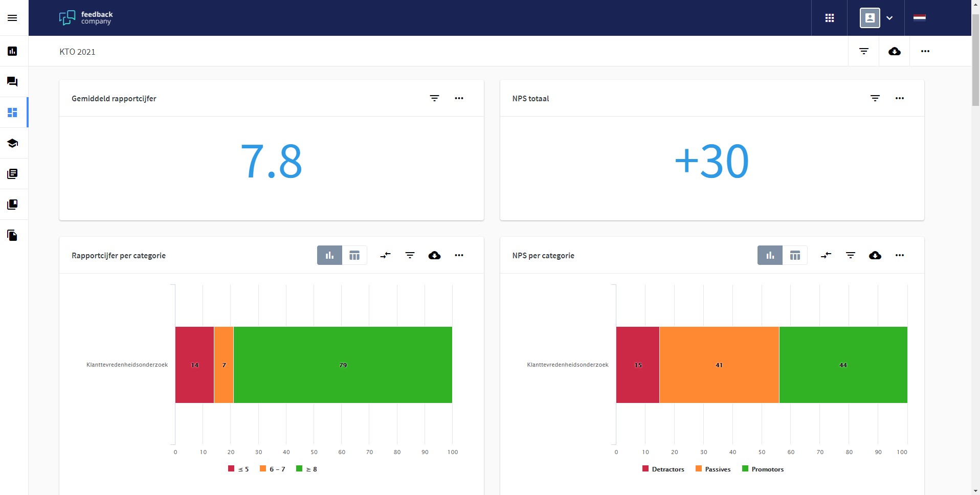This screenshot has height=495, width=980.
Task: Expand the account dropdown chevron
Action: 889,18
